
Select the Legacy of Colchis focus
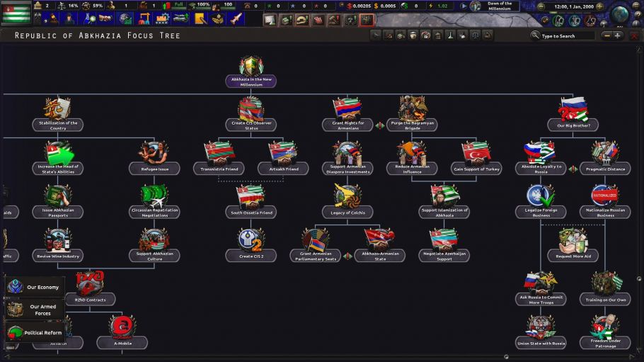point(347,202)
